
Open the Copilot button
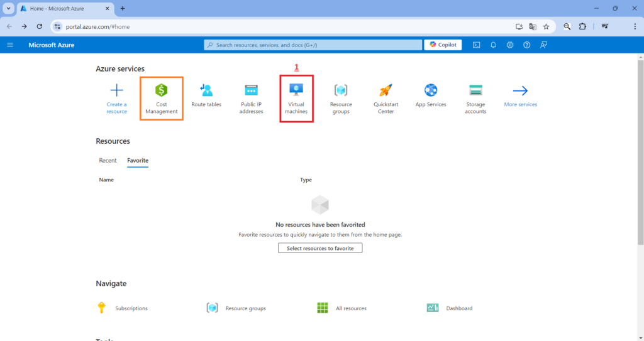pyautogui.click(x=443, y=45)
